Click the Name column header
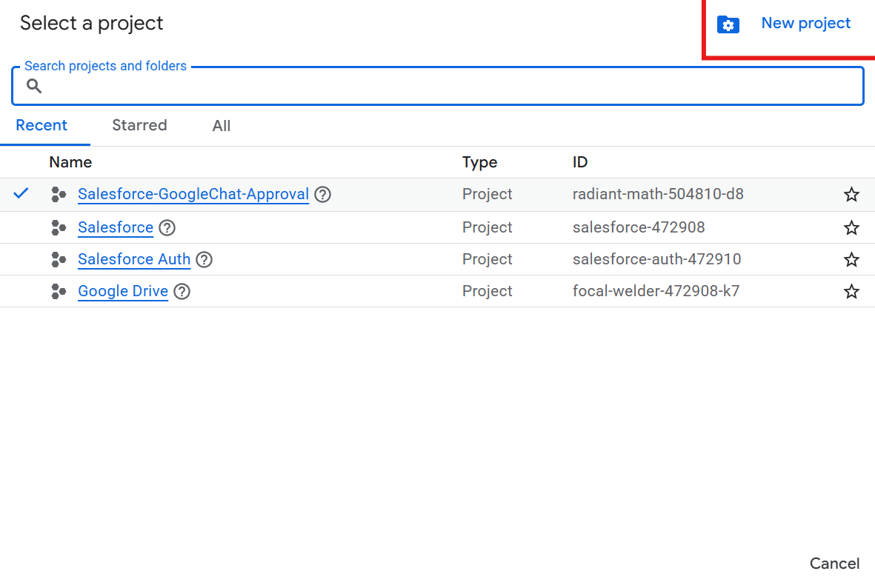 [70, 162]
